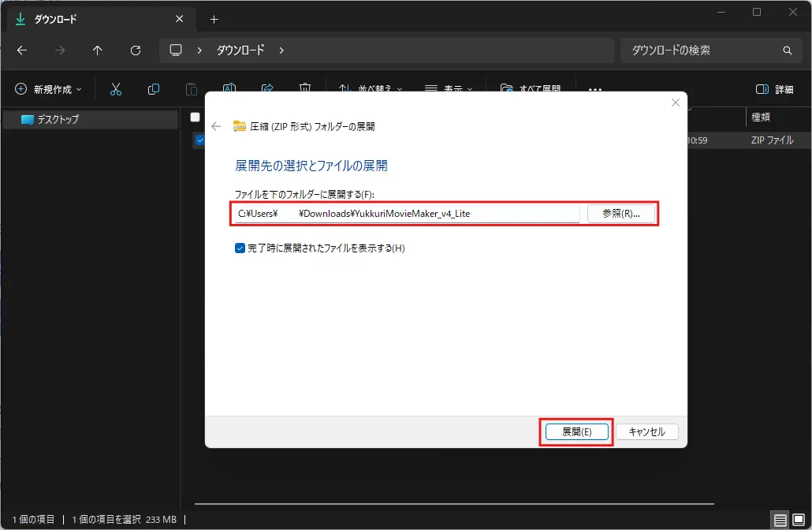Open the 新規作成 dropdown menu
This screenshot has height=530, width=812.
click(48, 89)
